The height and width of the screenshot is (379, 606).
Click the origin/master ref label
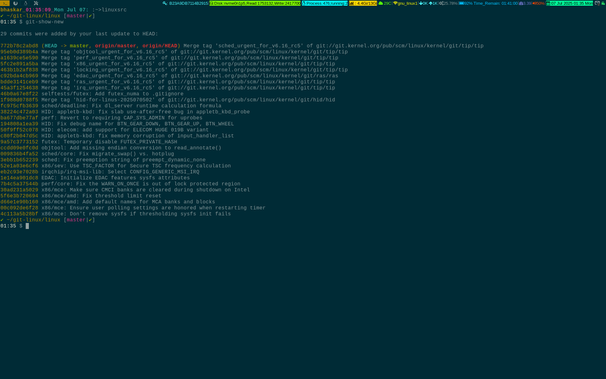pos(115,46)
